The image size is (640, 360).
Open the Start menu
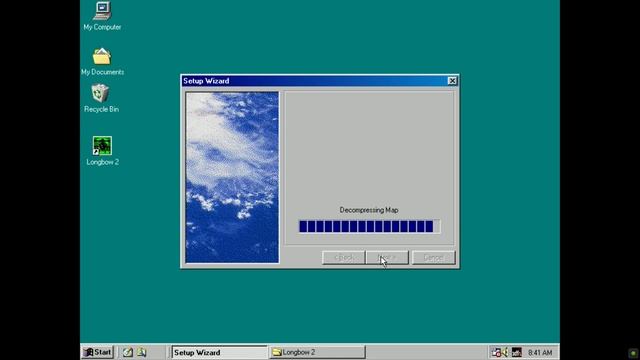(x=97, y=352)
